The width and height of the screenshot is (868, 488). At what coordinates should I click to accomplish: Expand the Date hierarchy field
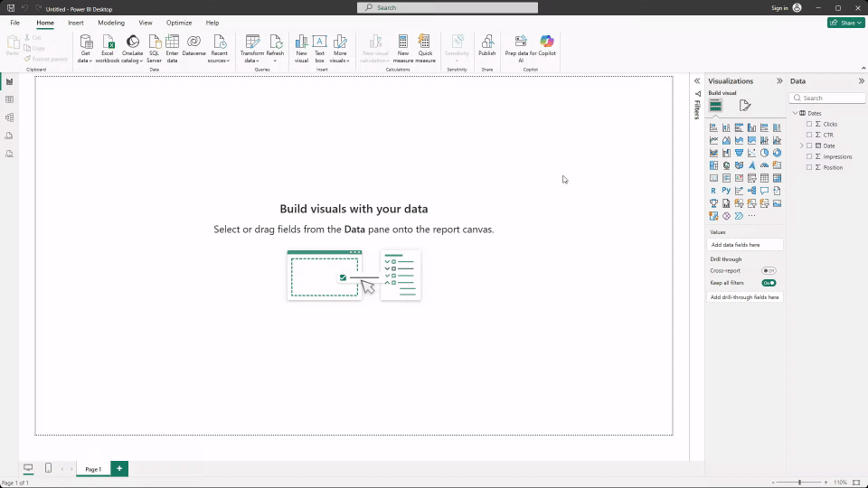pos(802,145)
